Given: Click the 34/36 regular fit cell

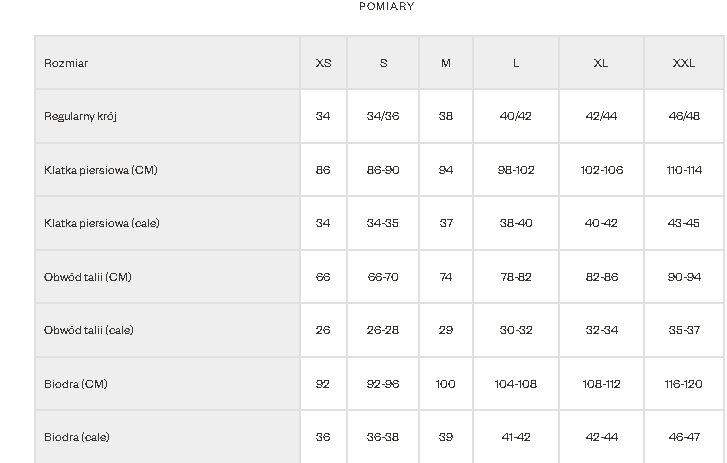Looking at the screenshot, I should coord(383,116).
